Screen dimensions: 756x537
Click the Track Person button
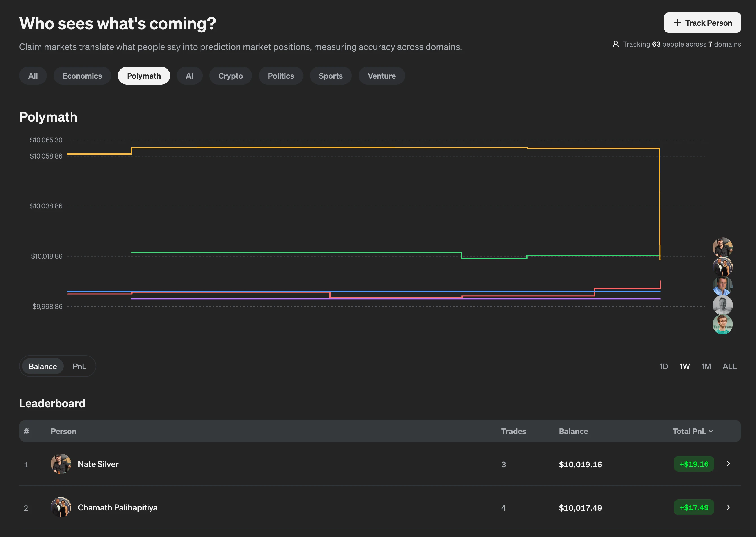pyautogui.click(x=702, y=23)
